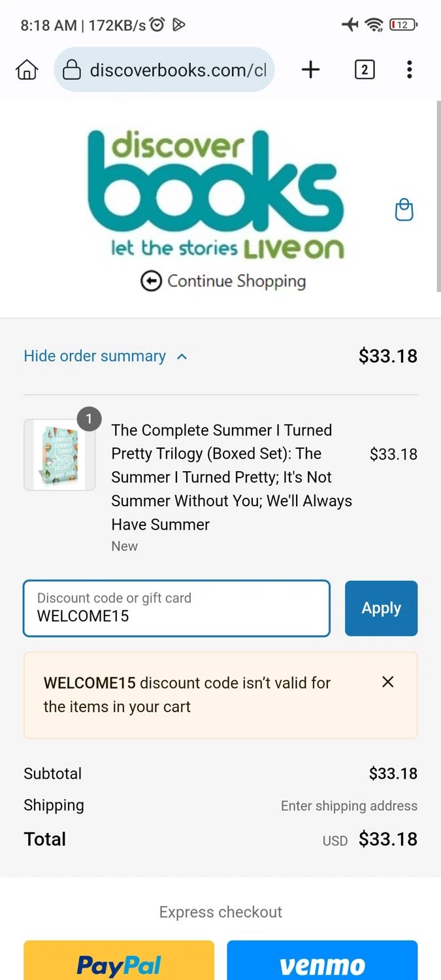This screenshot has width=441, height=980.
Task: Tap the discoverbooks.com address bar
Action: (177, 70)
